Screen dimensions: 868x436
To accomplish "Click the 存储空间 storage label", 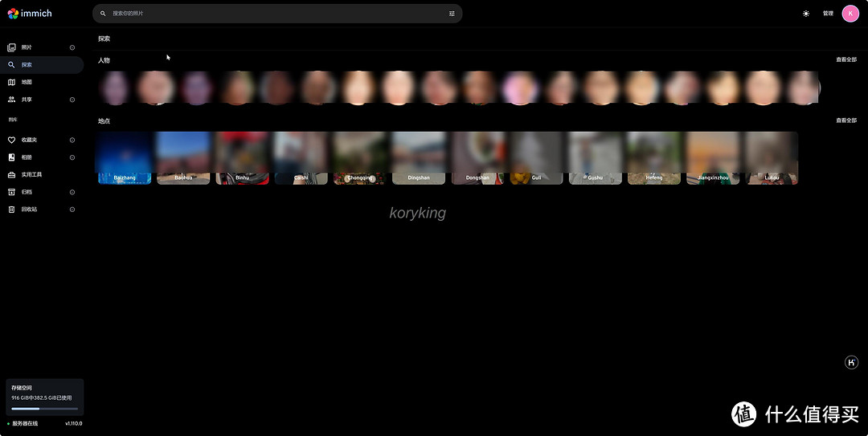I will tap(22, 388).
